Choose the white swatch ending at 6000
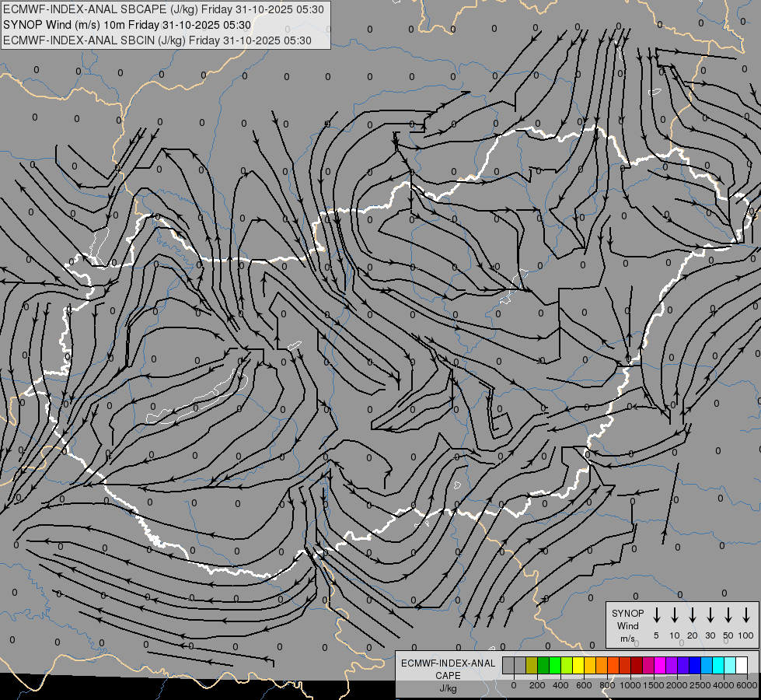 point(742,665)
